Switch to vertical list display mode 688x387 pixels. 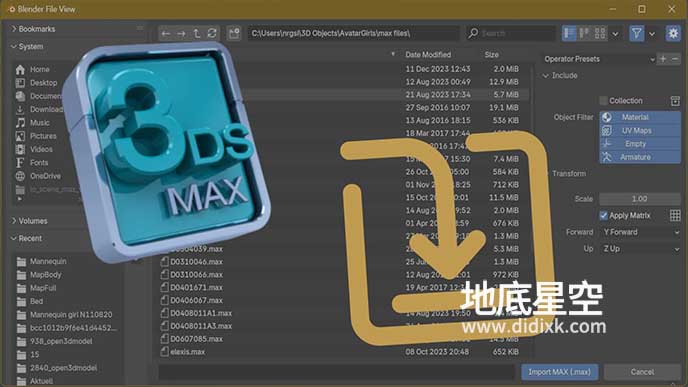click(x=569, y=33)
